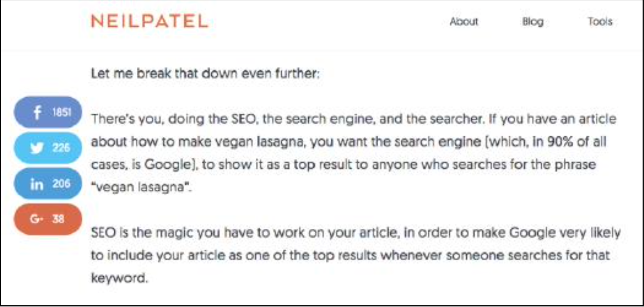Click the LinkedIn share count 206
Image resolution: width=644 pixels, height=307 pixels.
point(61,184)
